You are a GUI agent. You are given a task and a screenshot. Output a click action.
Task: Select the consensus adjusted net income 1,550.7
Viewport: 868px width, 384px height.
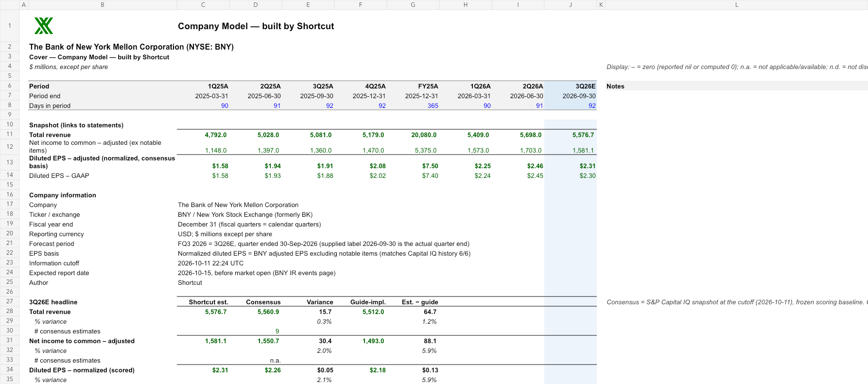click(x=268, y=341)
